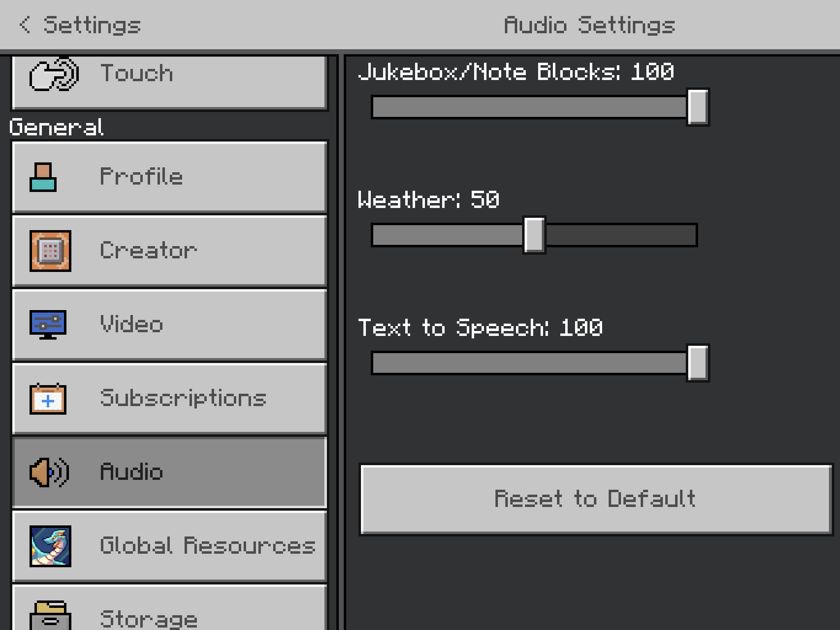Tap the Settings back label
Screen dimensions: 840x630
tap(92, 25)
